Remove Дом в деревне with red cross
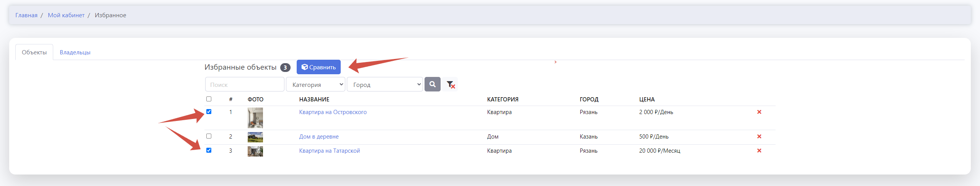Viewport: 980px width, 186px height. (759, 137)
